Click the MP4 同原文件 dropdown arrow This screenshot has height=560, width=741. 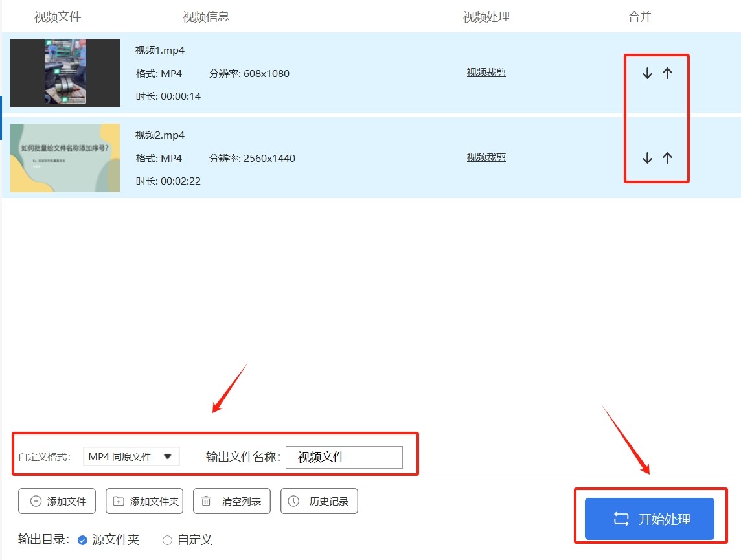pyautogui.click(x=167, y=456)
